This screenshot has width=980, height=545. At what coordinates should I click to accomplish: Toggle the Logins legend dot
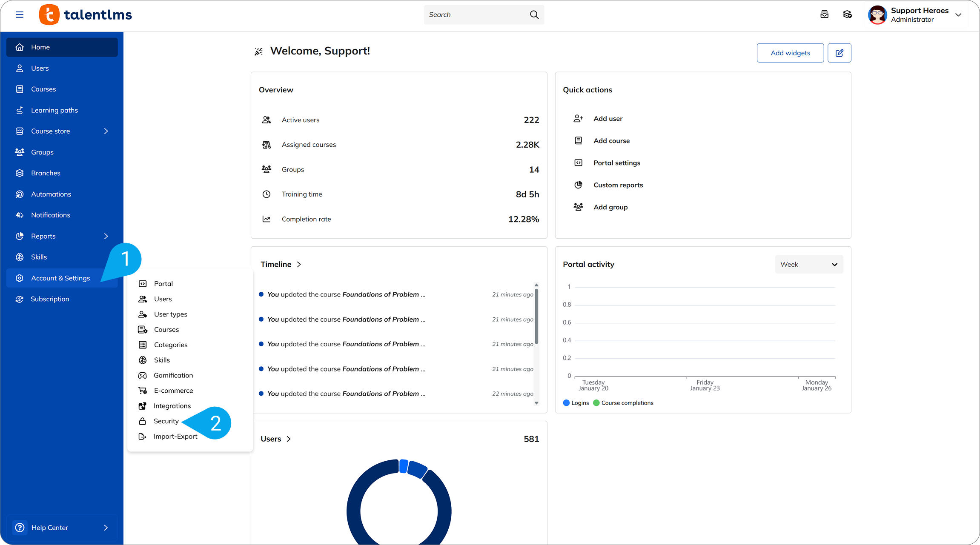pos(566,403)
